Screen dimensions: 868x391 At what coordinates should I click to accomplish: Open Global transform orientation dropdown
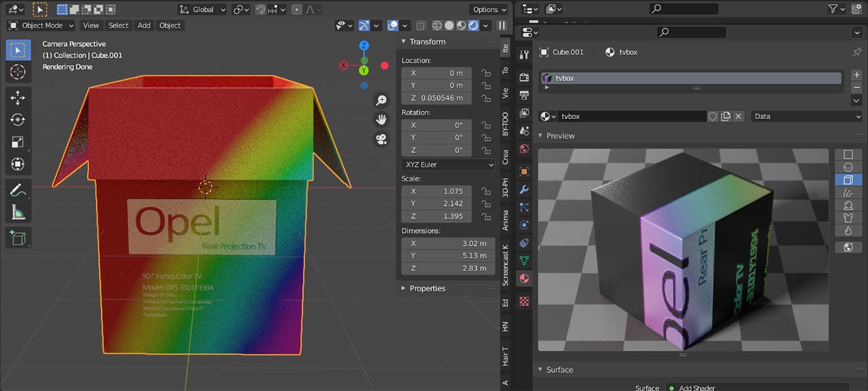[x=202, y=10]
